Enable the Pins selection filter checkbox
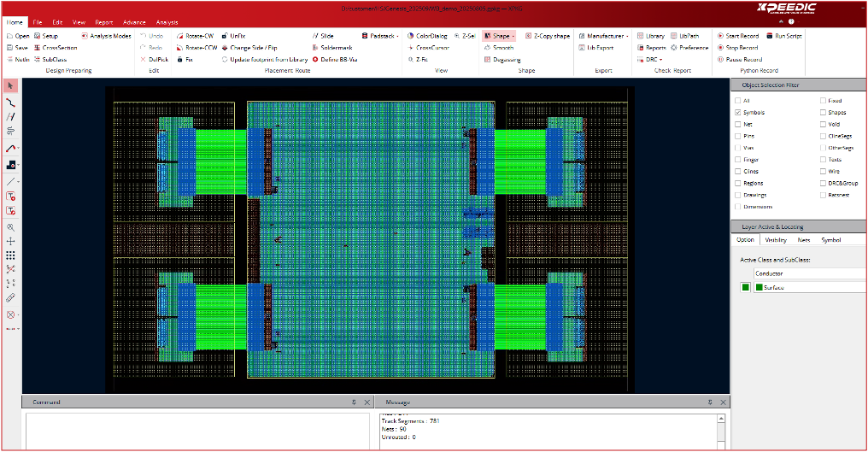The image size is (868, 452). click(x=738, y=136)
